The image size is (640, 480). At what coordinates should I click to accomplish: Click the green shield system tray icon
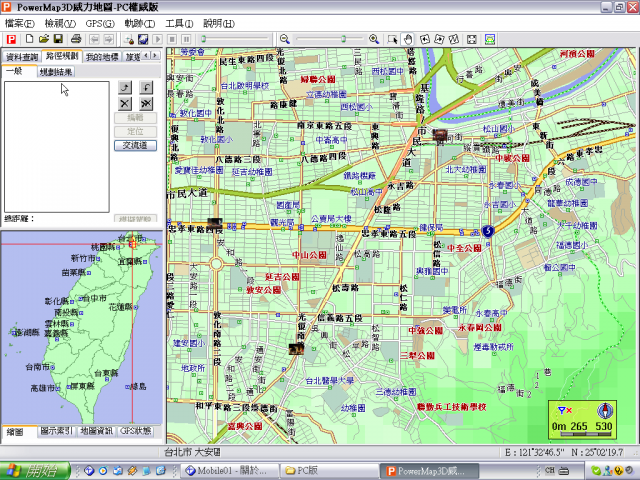point(596,471)
